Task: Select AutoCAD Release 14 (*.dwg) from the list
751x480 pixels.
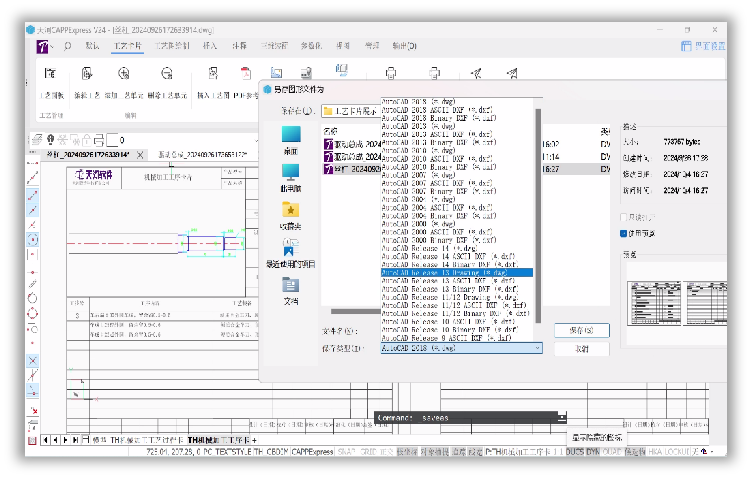Action: point(429,248)
